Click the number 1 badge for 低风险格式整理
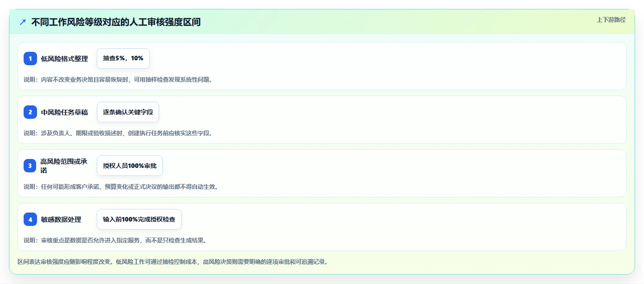 pyautogui.click(x=30, y=58)
